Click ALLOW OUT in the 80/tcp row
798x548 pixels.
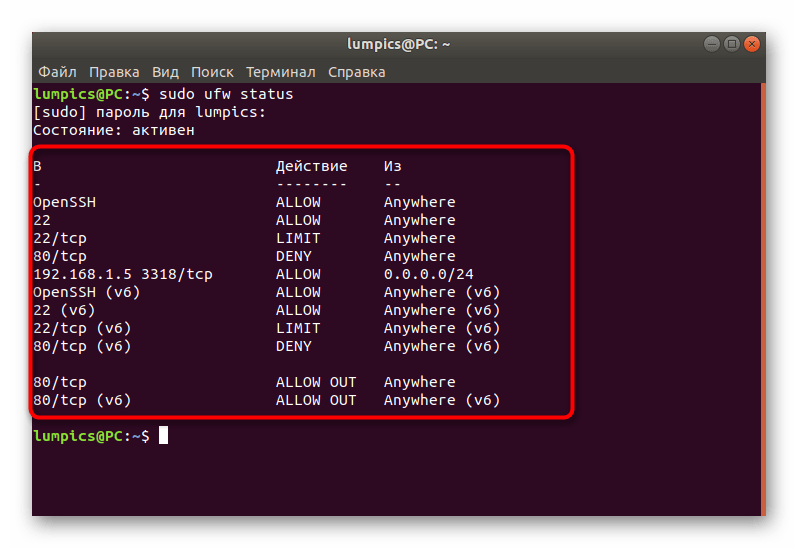(x=316, y=382)
